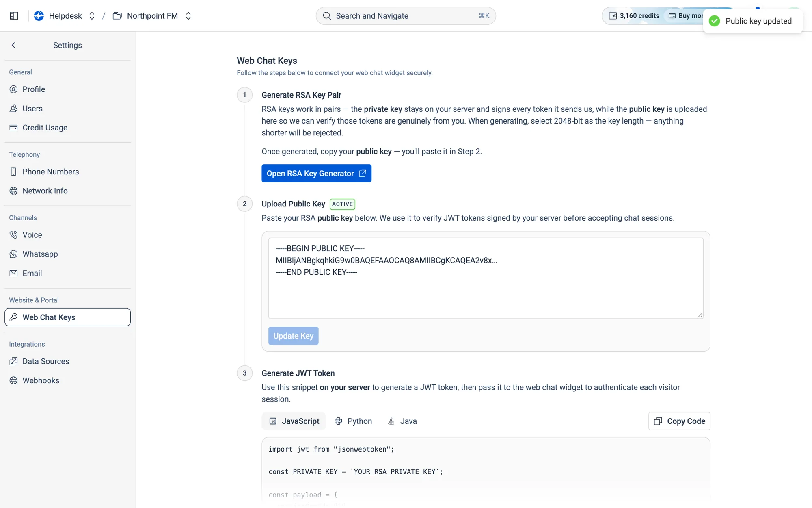Open Profile settings
The image size is (812, 508).
click(67, 89)
